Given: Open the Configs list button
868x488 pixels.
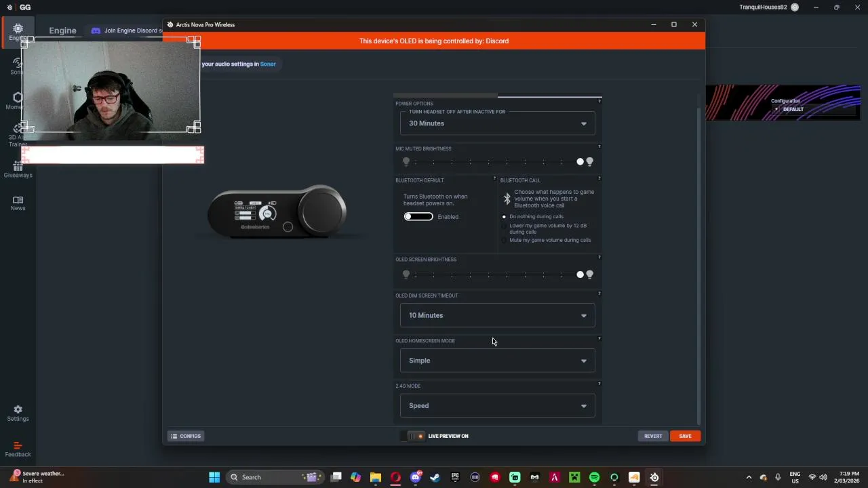Looking at the screenshot, I should point(186,436).
